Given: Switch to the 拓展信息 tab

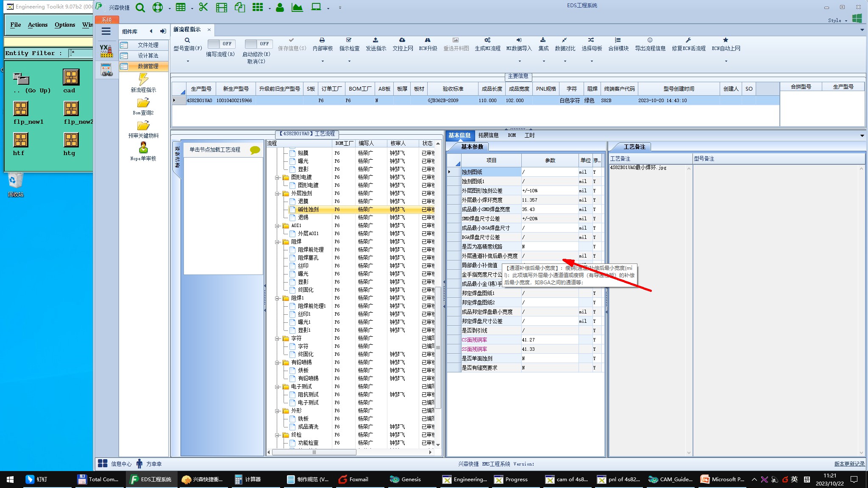Looking at the screenshot, I should pos(488,136).
